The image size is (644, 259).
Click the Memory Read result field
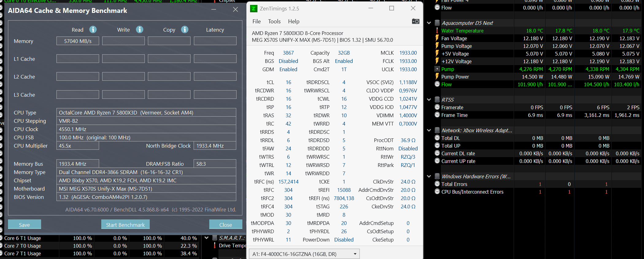tap(78, 41)
